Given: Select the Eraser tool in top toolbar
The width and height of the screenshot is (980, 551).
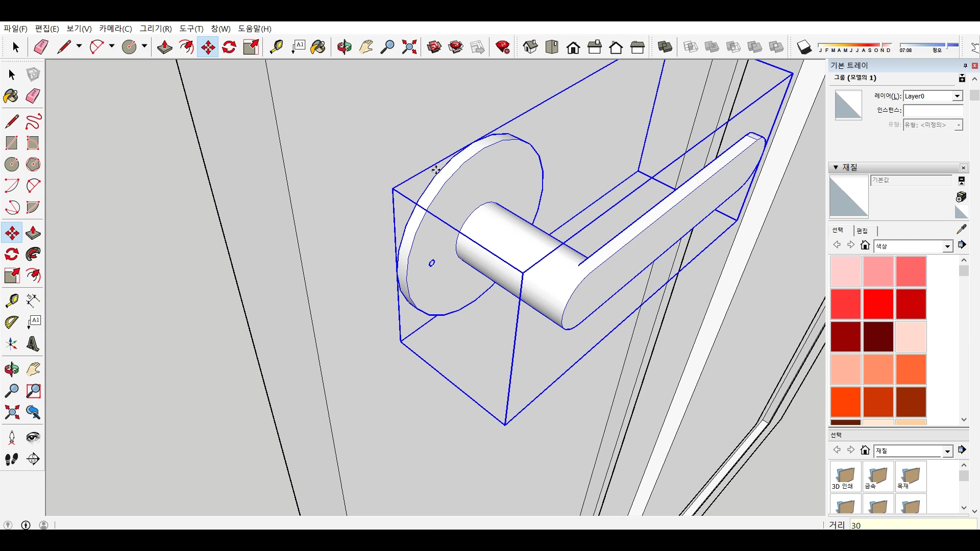Looking at the screenshot, I should (x=41, y=47).
